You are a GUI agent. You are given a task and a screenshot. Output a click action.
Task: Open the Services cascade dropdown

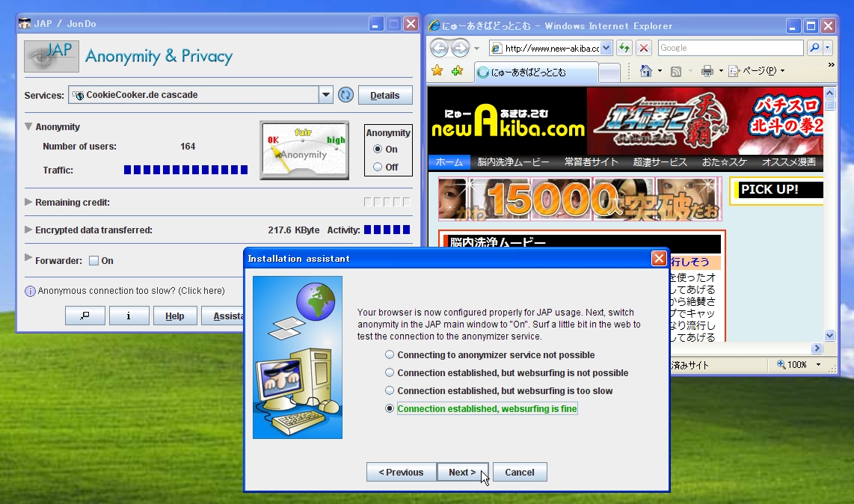tap(326, 95)
